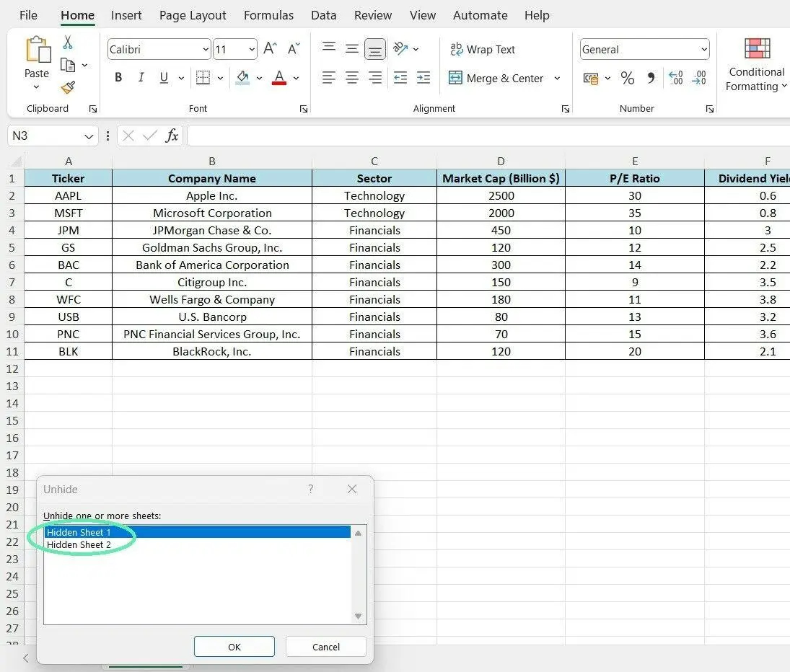This screenshot has width=790, height=672.
Task: Click column header D
Action: click(501, 161)
